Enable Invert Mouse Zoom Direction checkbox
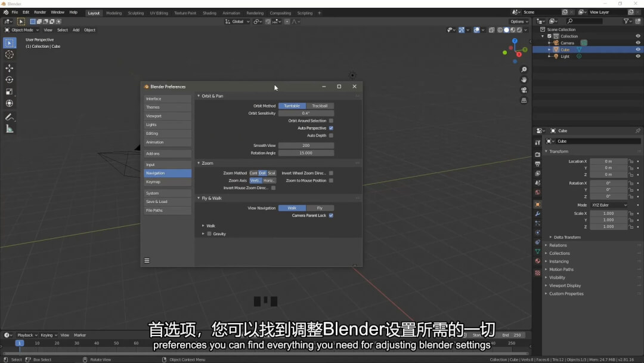The height and width of the screenshot is (363, 644). (274, 188)
